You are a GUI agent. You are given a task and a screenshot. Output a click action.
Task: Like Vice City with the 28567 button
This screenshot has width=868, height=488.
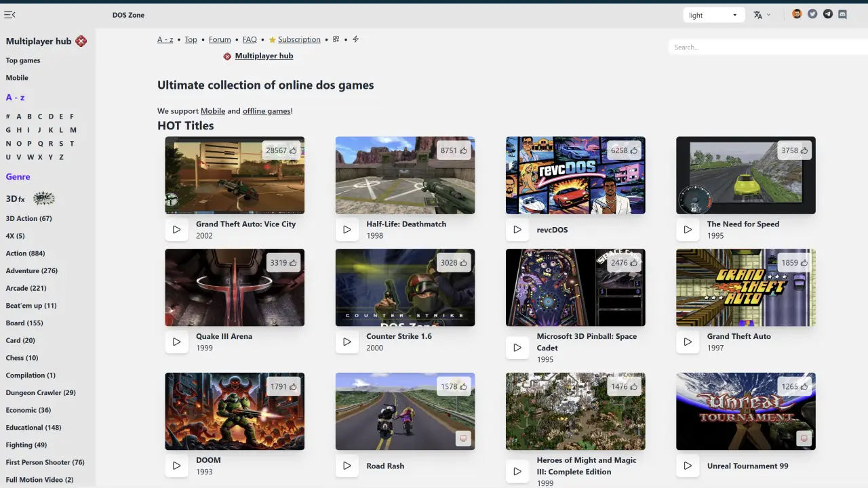[281, 150]
